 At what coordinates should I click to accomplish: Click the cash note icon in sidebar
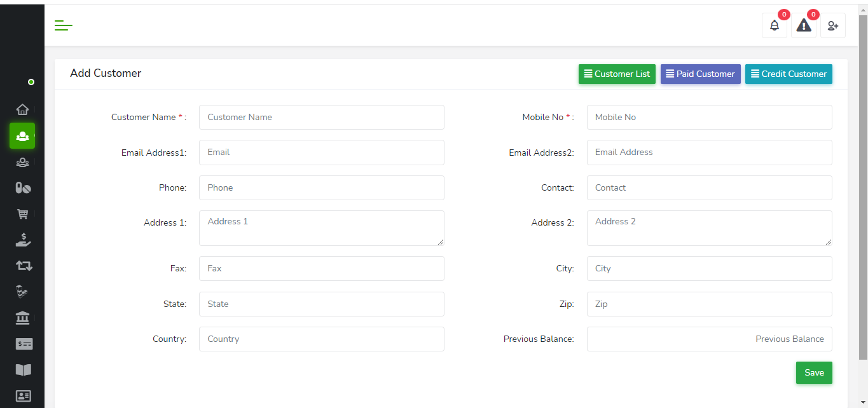22,344
